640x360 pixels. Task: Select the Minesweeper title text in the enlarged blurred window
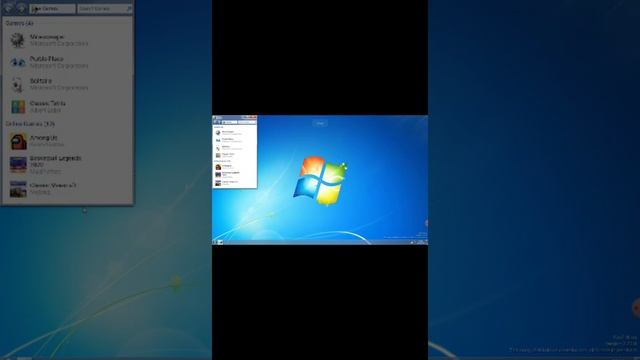coord(47,37)
